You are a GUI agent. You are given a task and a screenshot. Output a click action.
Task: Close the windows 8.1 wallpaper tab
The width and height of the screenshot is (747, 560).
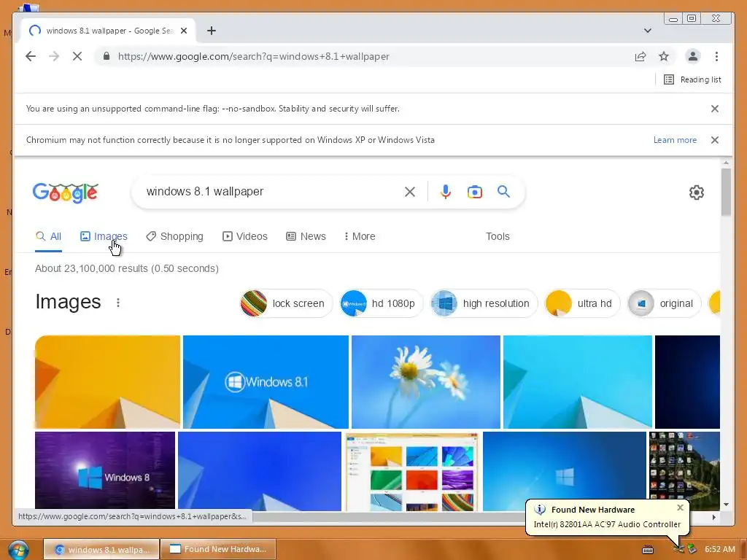pyautogui.click(x=184, y=31)
